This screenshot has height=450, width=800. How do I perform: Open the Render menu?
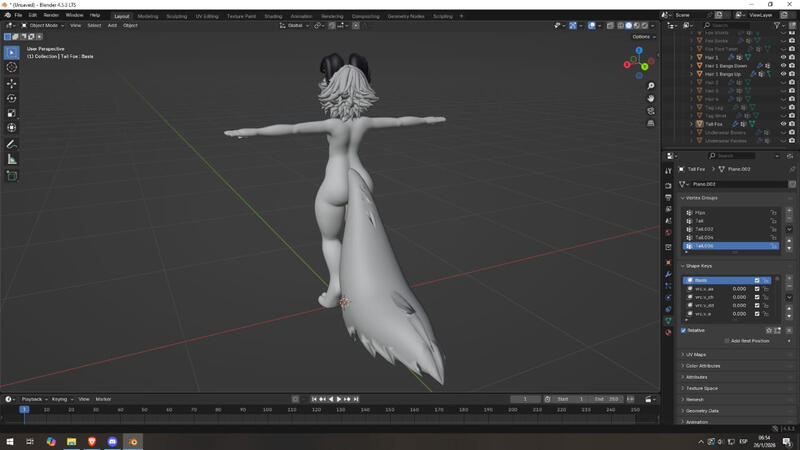(51, 15)
